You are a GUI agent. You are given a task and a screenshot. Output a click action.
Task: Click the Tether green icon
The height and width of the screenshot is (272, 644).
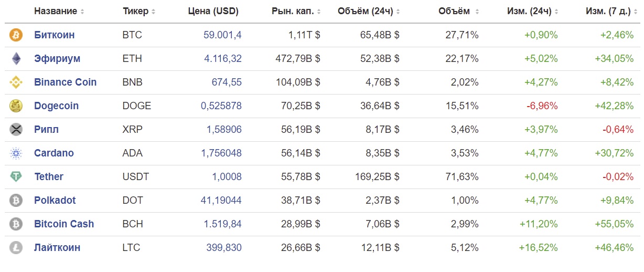16,177
